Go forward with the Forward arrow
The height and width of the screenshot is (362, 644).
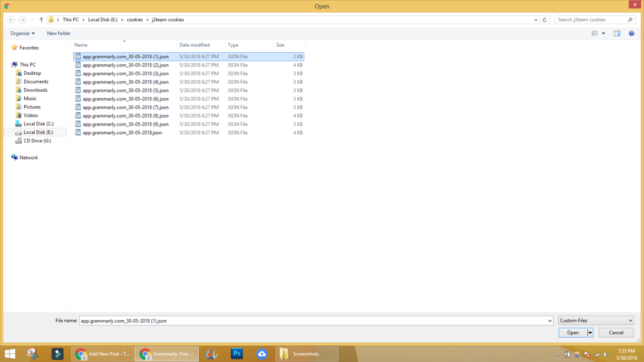point(23,20)
